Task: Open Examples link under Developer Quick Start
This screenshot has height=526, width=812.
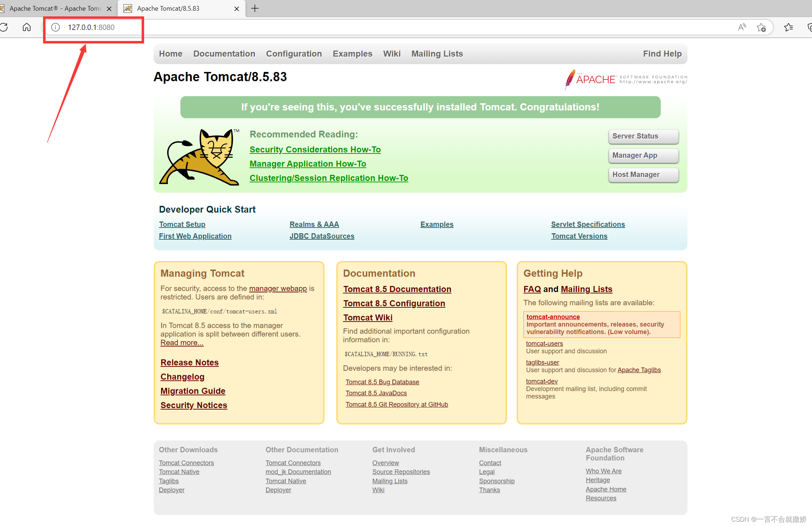Action: [x=437, y=224]
